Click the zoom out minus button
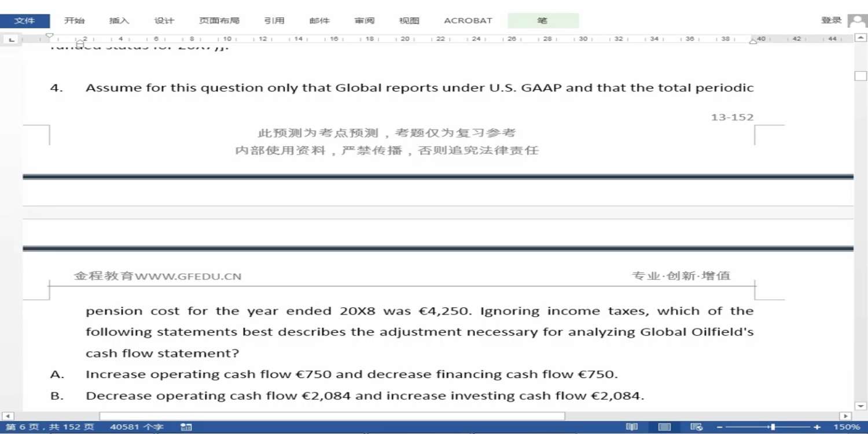868x434 pixels. click(x=719, y=427)
